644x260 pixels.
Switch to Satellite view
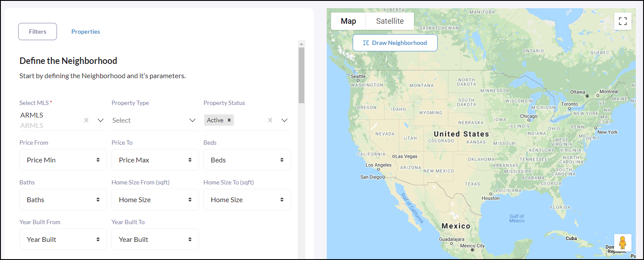click(x=389, y=21)
